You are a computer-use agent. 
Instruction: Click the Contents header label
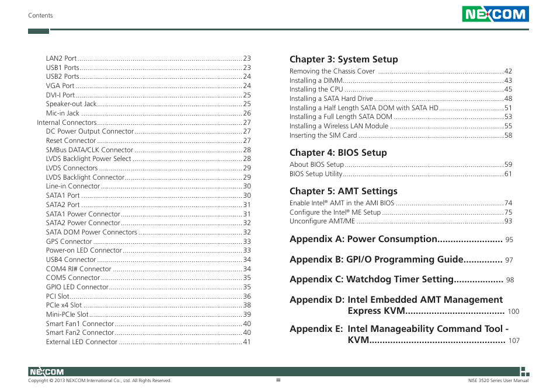(x=40, y=15)
